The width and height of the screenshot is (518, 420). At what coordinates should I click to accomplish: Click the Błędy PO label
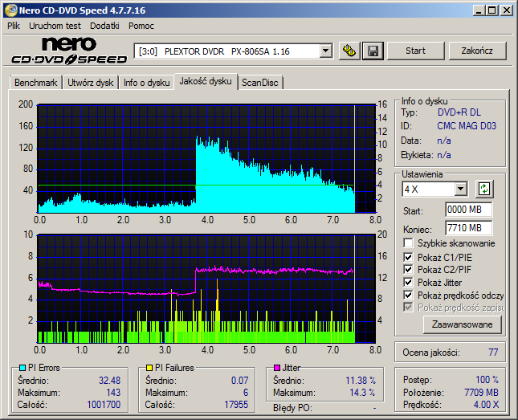coord(292,408)
